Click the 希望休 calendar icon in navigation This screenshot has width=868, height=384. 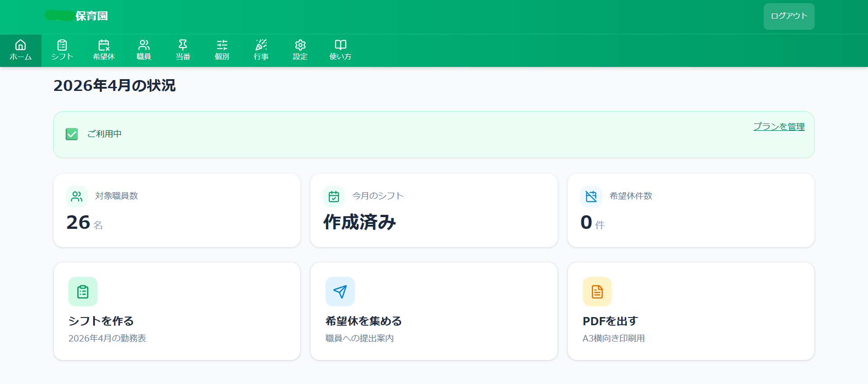tap(104, 45)
